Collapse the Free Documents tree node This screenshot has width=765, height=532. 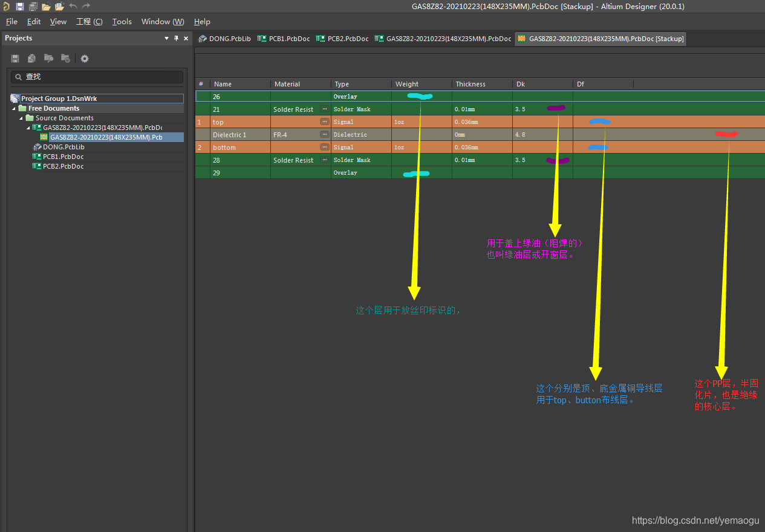coord(13,109)
